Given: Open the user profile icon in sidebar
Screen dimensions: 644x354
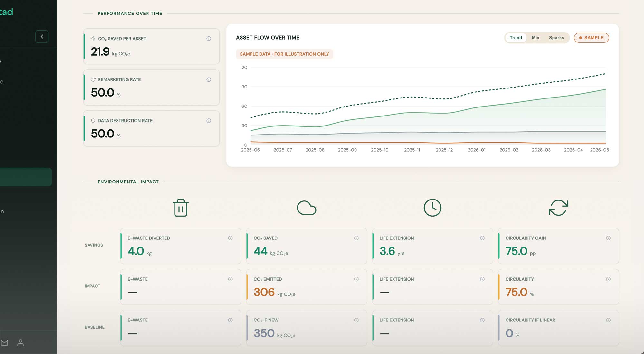Looking at the screenshot, I should click(21, 343).
